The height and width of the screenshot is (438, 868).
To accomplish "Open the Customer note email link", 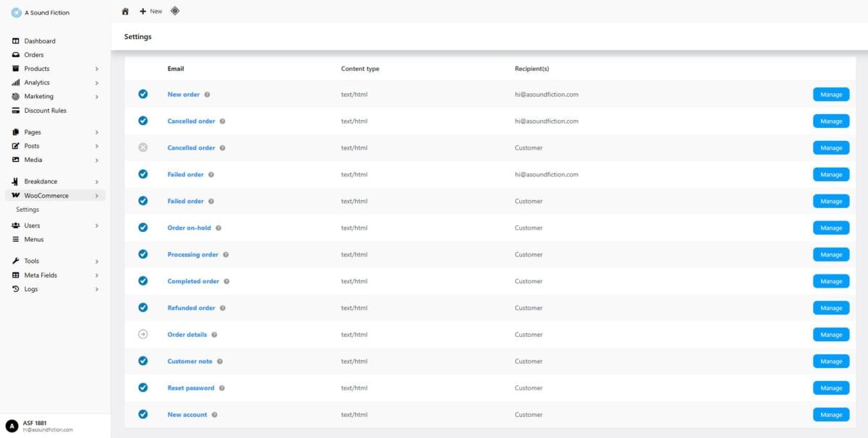I will coord(189,361).
